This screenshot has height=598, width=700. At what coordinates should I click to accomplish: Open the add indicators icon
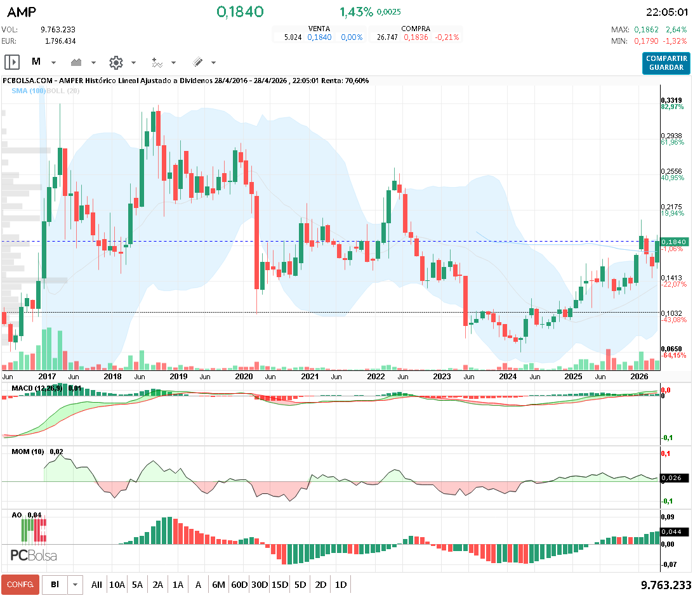coord(157,62)
